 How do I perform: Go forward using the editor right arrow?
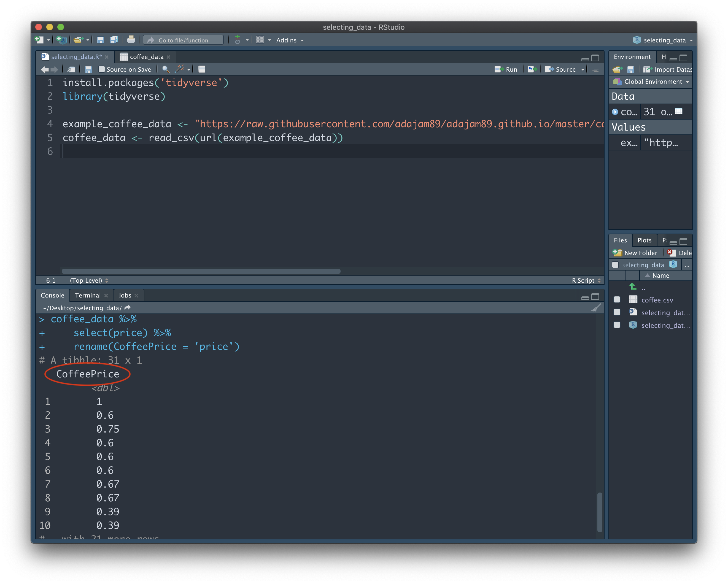[54, 69]
